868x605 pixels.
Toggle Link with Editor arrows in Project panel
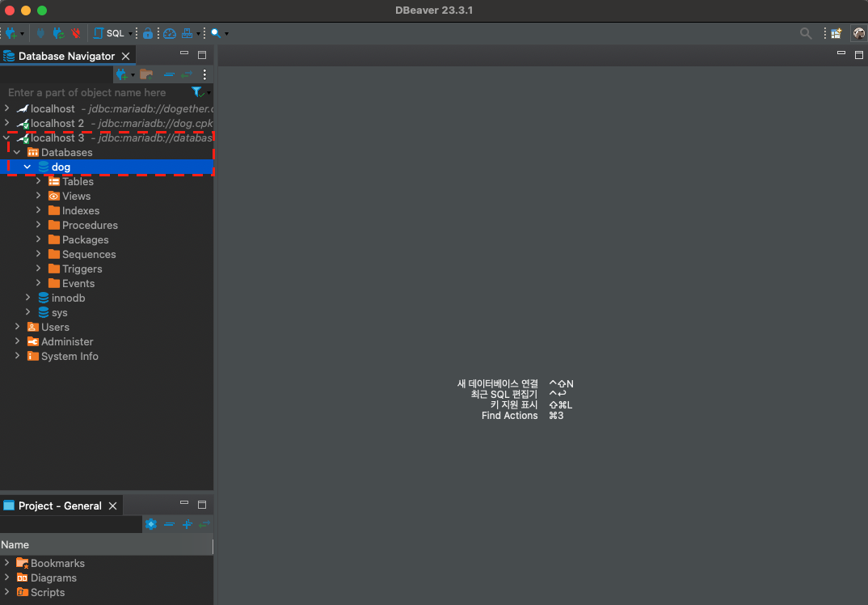pos(204,524)
